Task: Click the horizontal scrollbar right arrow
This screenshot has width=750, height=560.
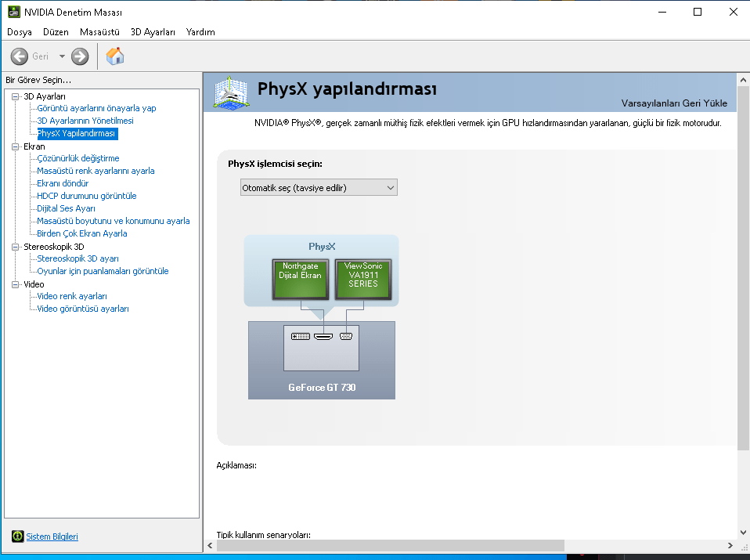Action: coord(730,545)
